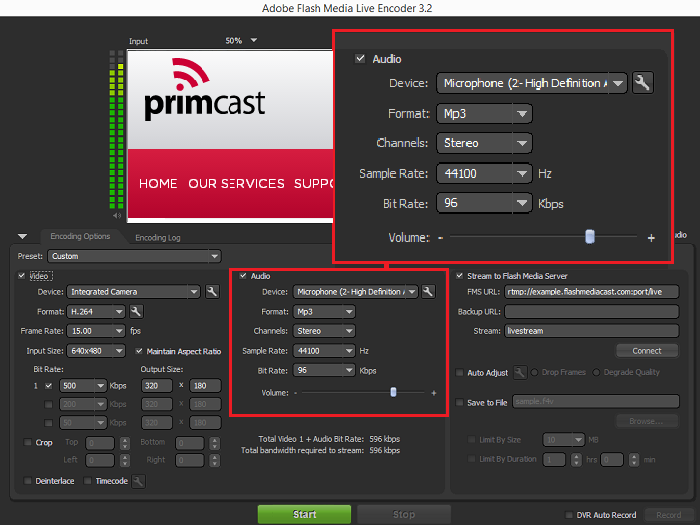Toggle Audio checkbox in lower panel

243,276
